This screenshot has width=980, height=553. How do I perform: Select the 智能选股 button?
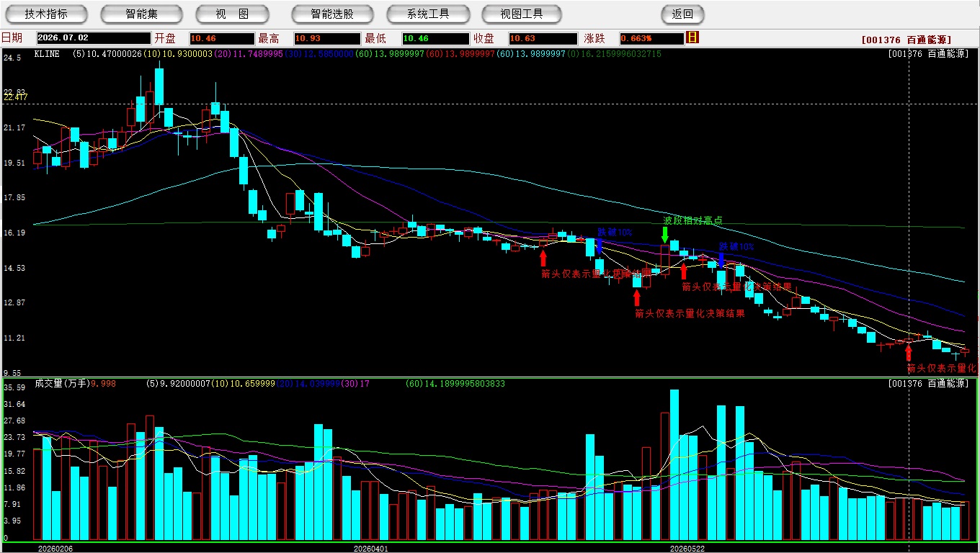tap(332, 14)
